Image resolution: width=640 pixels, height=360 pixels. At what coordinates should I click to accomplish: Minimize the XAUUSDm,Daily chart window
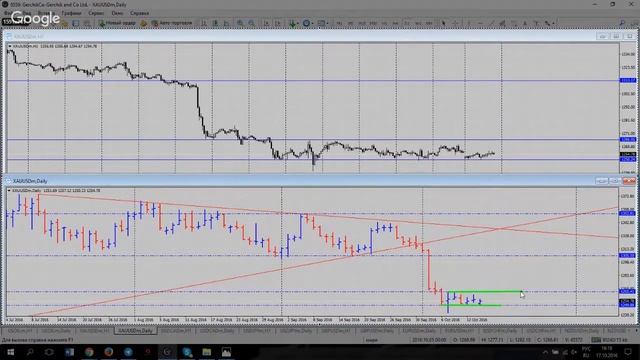602,180
